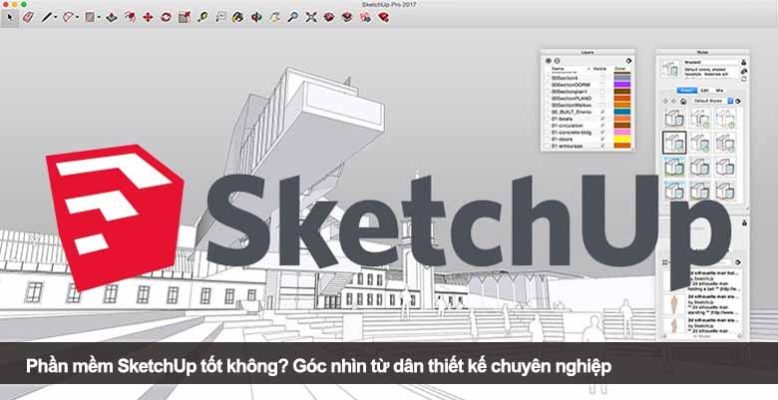Select the 01-entourage layer name
The height and width of the screenshot is (400, 778).
pos(567,146)
